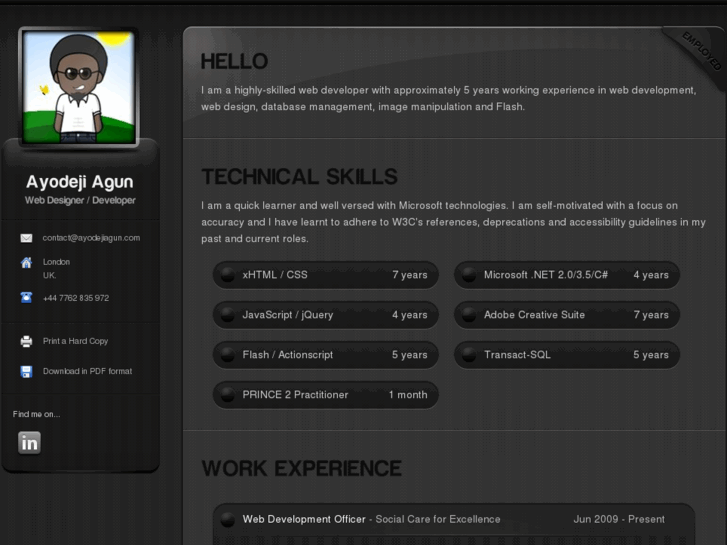Viewport: 727px width, 545px height.
Task: Click the contact@ayodejiagun.com email link
Action: pyautogui.click(x=91, y=238)
